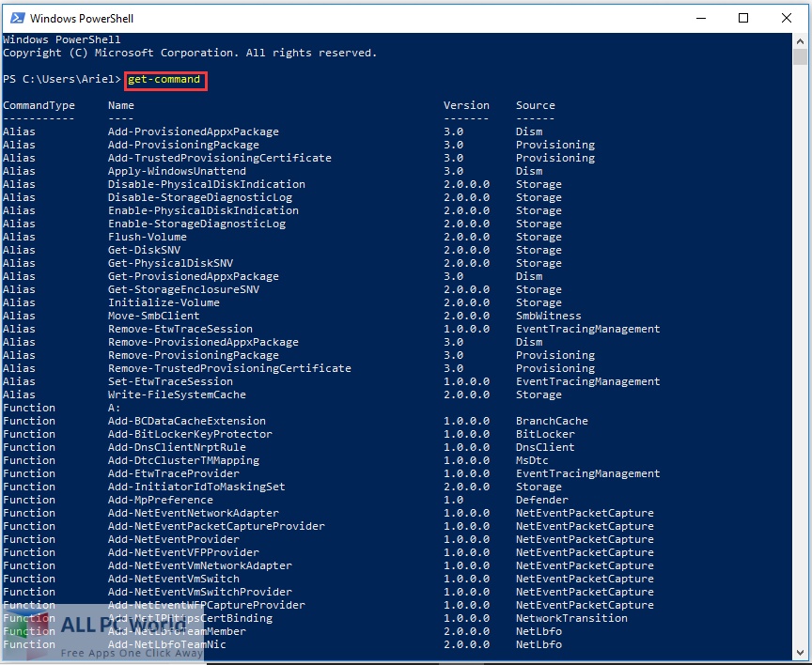812x665 pixels.
Task: Click the 'Version' column header
Action: click(466, 105)
